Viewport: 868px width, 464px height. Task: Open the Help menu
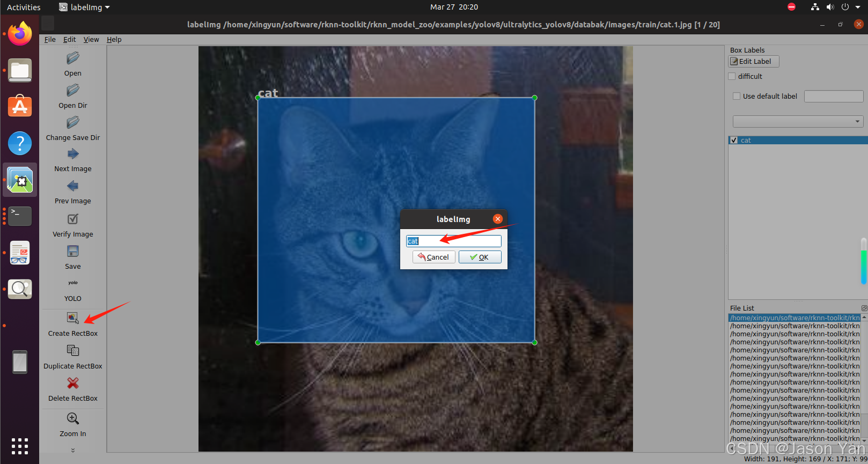[x=114, y=39]
